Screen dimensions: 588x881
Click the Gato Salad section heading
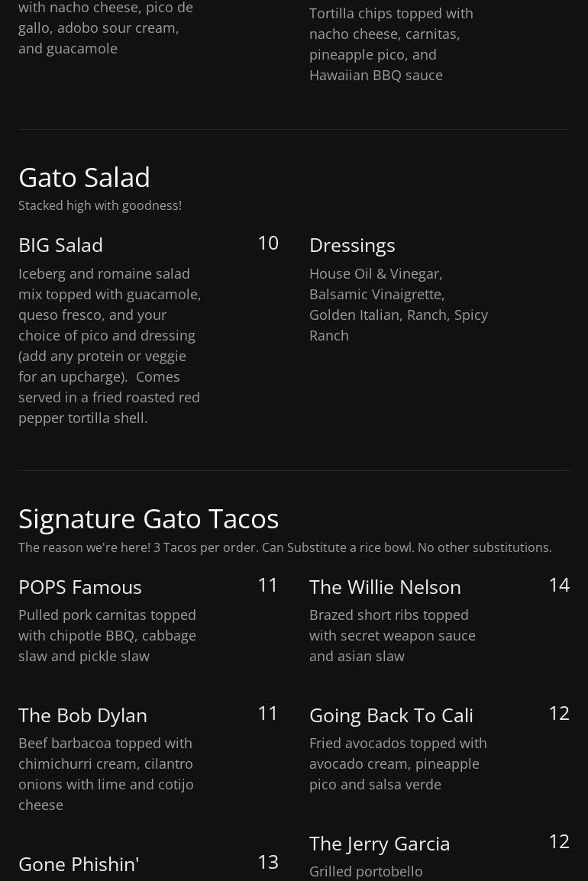click(x=84, y=177)
